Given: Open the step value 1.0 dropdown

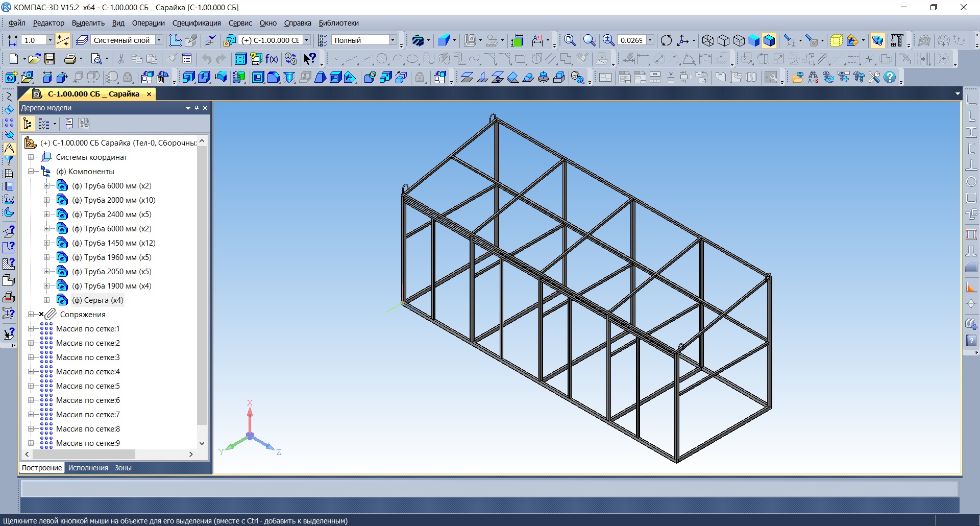Looking at the screenshot, I should tap(50, 40).
